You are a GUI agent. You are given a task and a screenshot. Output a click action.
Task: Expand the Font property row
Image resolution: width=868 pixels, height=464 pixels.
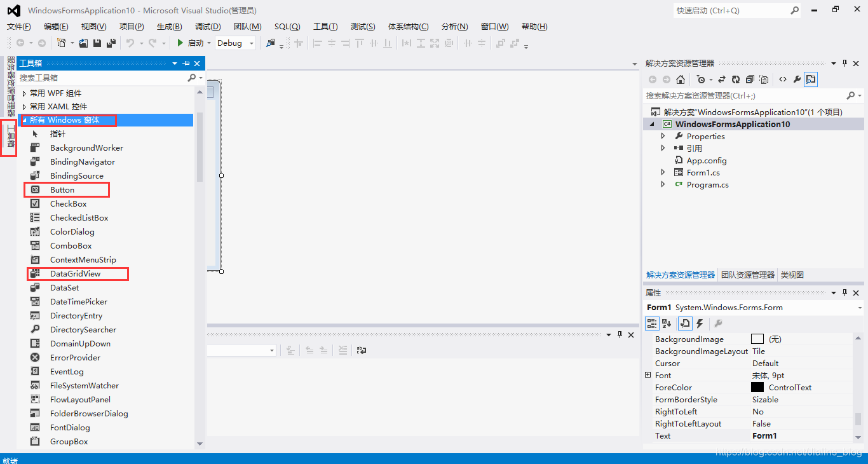(x=648, y=375)
